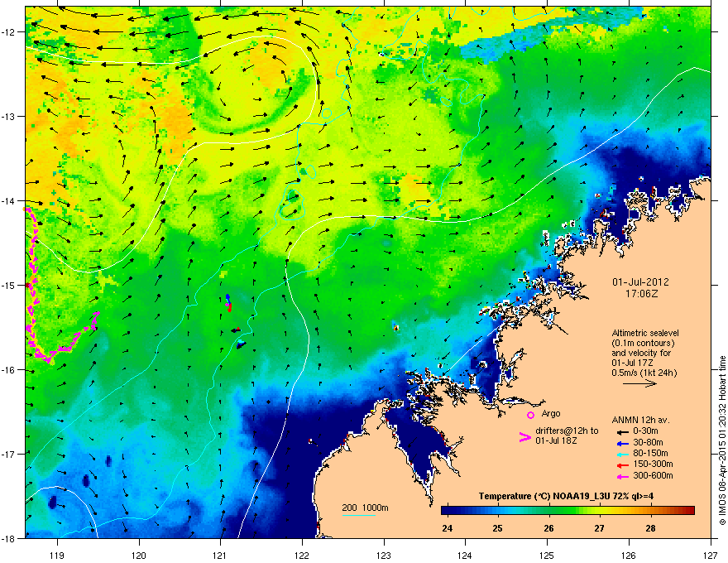This screenshot has width=728, height=563.
Task: Click the colorbar tick label 28
Action: pos(650,528)
